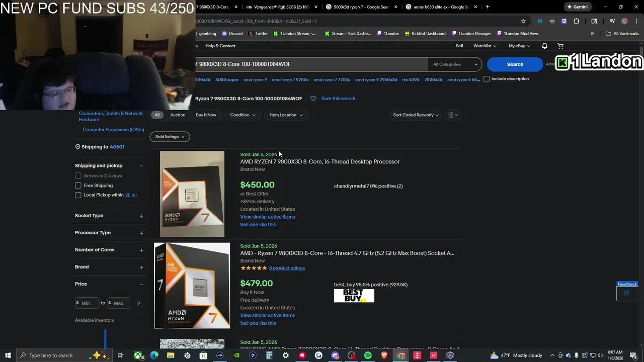Open the Item Location dropdown
This screenshot has height=362, width=644.
286,115
